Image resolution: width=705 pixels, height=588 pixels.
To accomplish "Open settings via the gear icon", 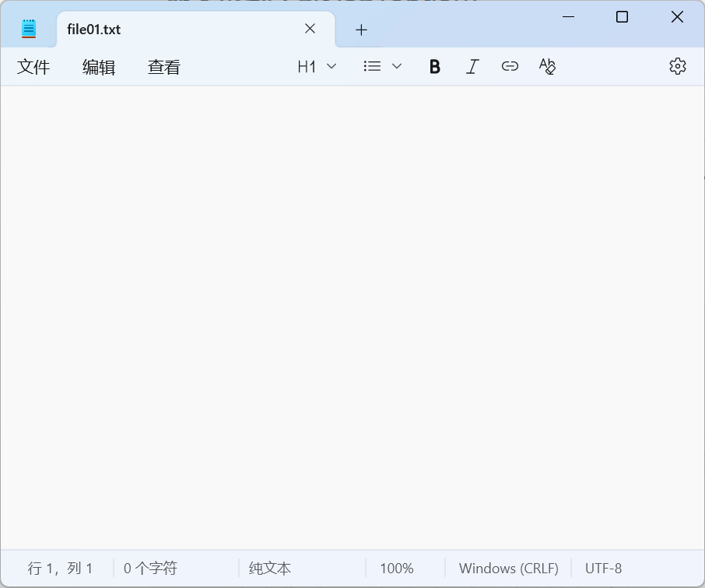I will (x=678, y=67).
